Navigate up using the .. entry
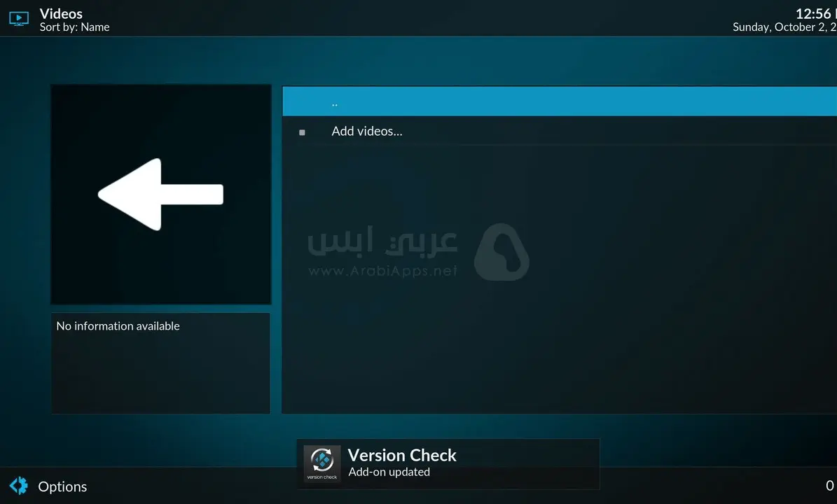837x504 pixels. click(335, 101)
